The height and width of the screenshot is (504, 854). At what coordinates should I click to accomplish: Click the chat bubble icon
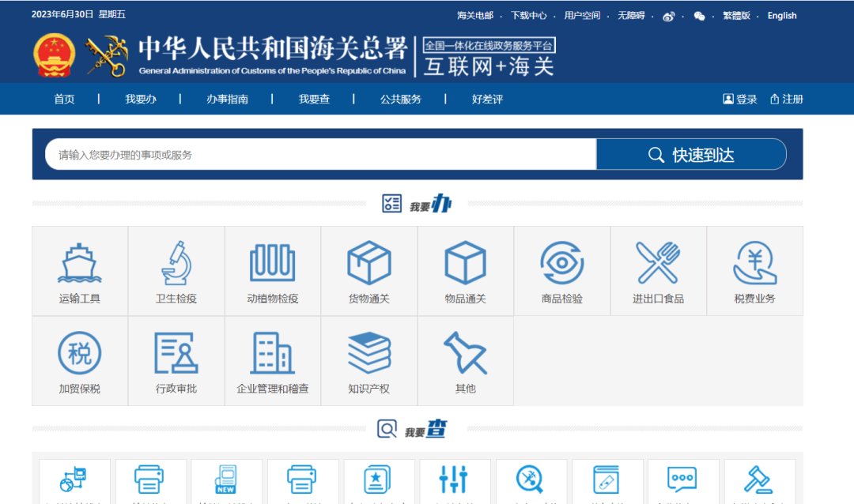682,480
